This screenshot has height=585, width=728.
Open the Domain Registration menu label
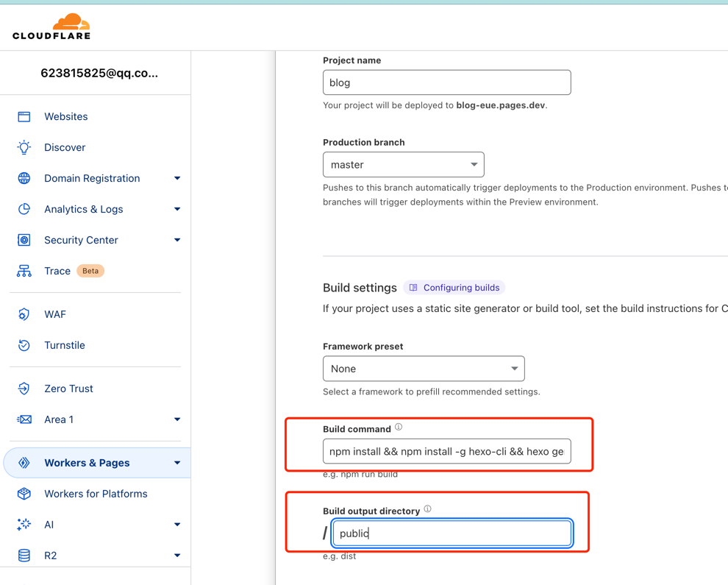pos(92,178)
